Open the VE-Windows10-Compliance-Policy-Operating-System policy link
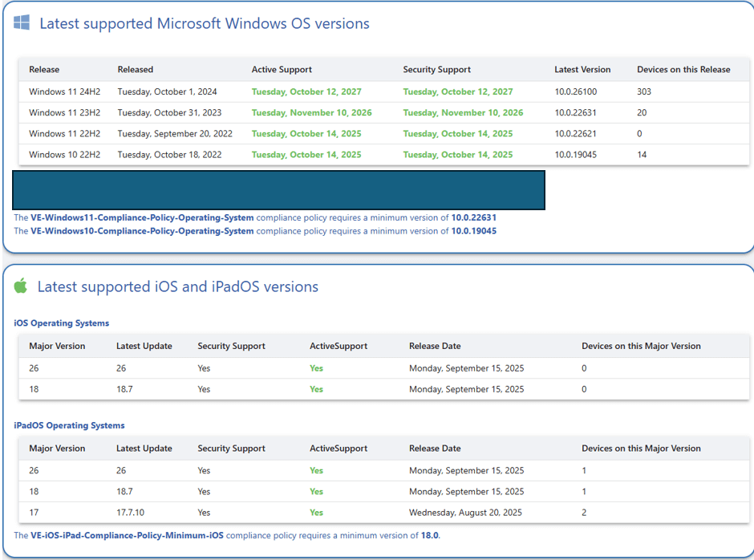 click(142, 231)
